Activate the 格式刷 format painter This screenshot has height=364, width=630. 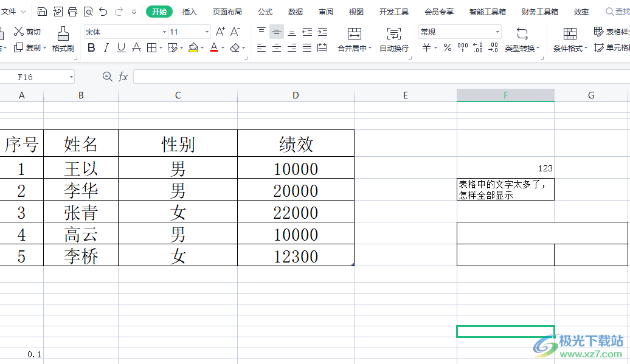coord(63,39)
